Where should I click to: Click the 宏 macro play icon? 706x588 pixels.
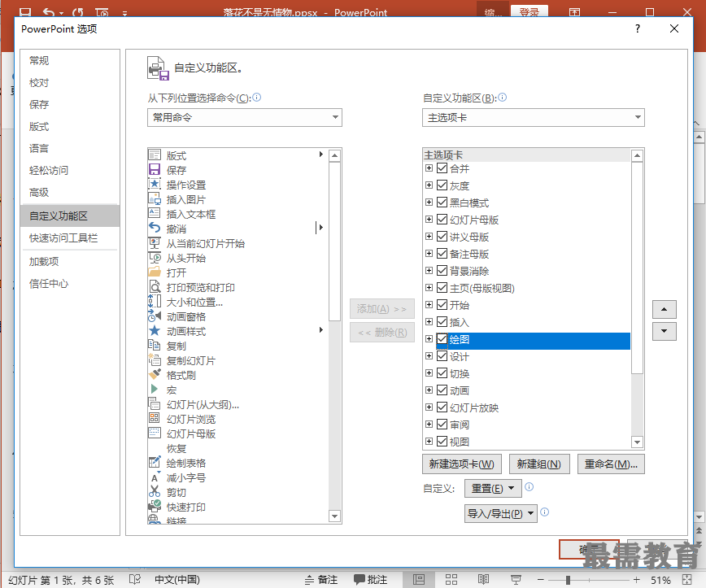tap(155, 390)
